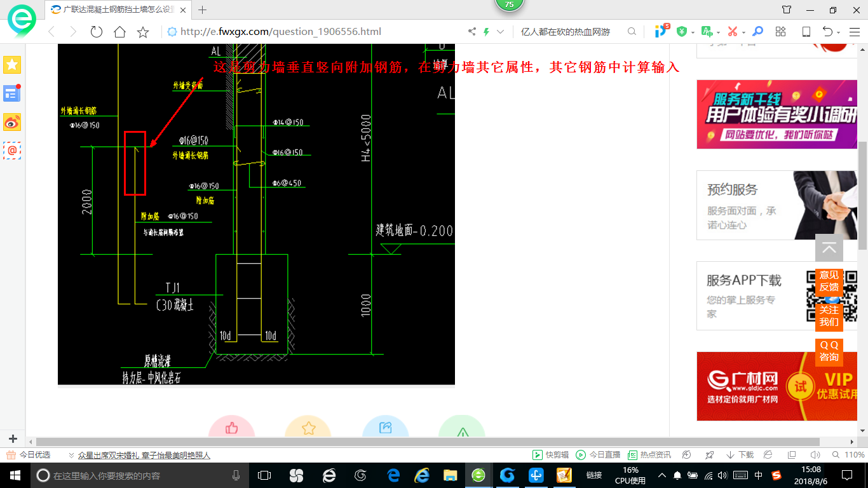Open Microsoft Edge from taskbar
This screenshot has width=868, height=488.
pos(394,475)
